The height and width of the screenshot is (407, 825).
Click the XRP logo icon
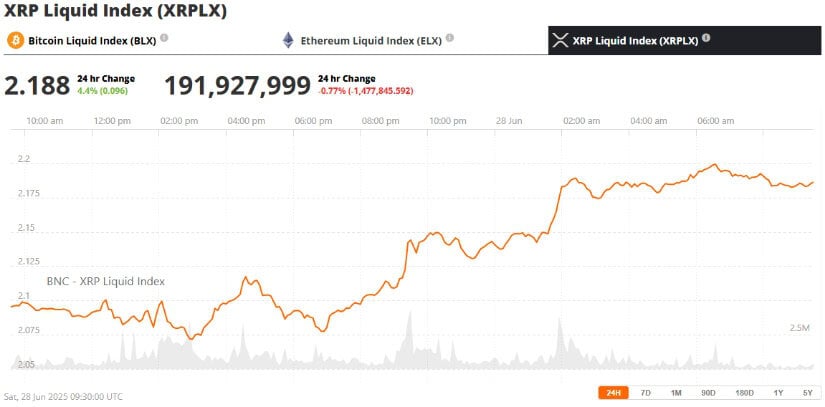point(560,40)
